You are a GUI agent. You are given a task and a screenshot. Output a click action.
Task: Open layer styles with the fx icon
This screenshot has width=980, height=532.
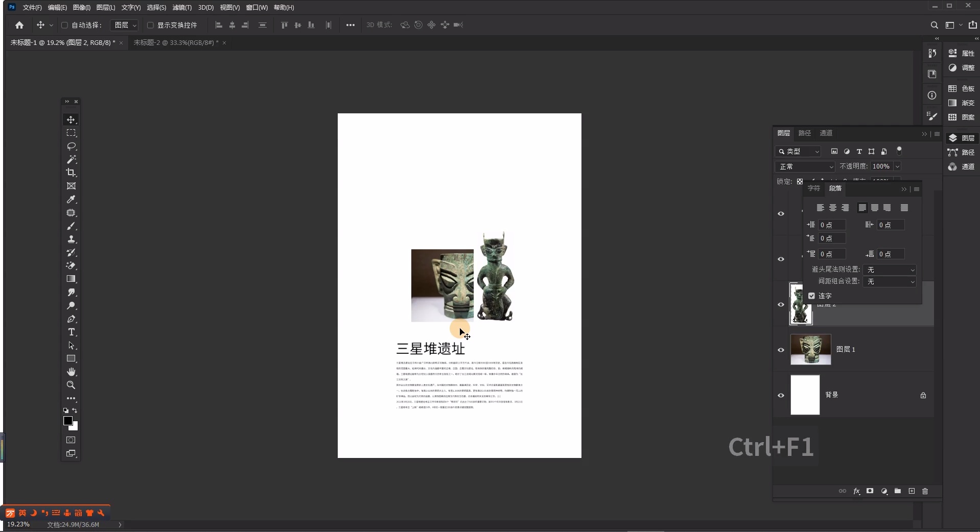(856, 491)
